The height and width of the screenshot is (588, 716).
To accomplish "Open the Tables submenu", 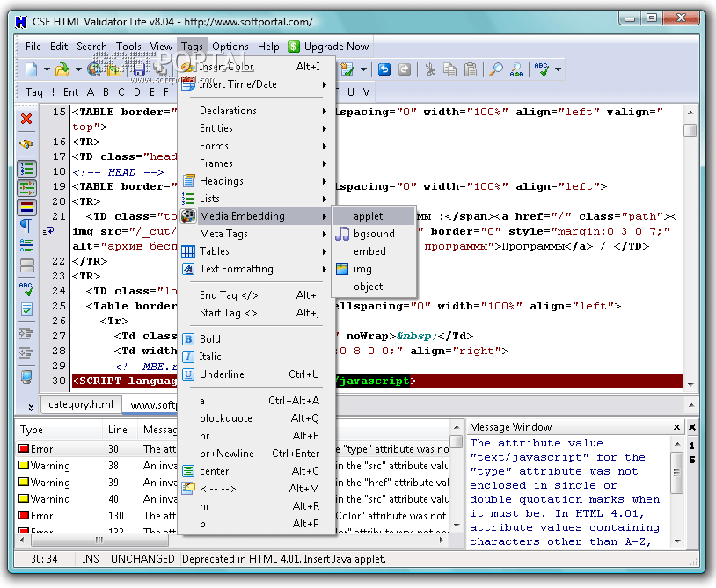I will pos(256,251).
